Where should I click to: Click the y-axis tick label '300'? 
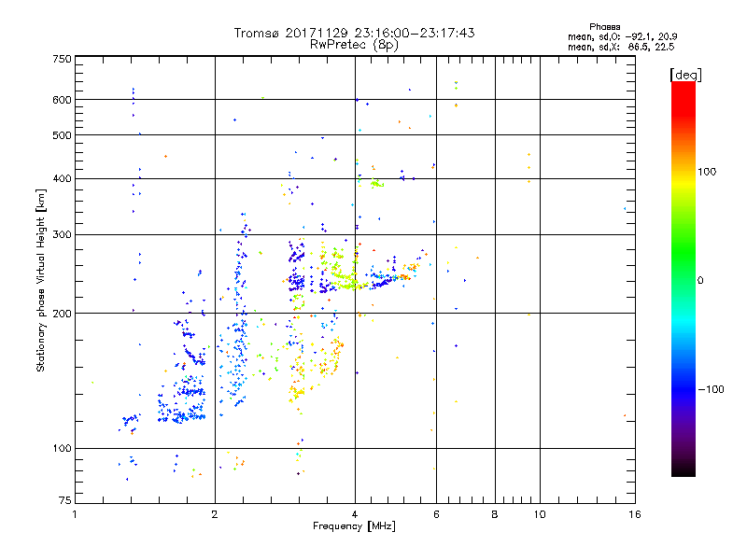(62, 234)
